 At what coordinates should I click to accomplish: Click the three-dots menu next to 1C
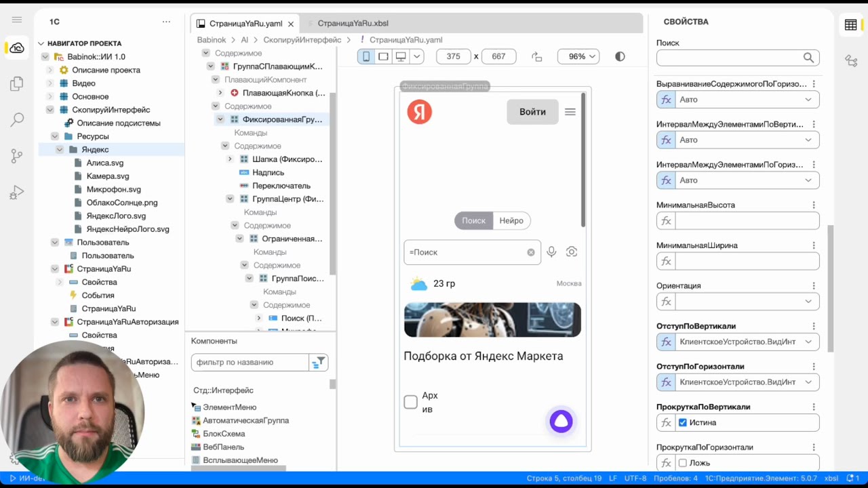tap(166, 22)
